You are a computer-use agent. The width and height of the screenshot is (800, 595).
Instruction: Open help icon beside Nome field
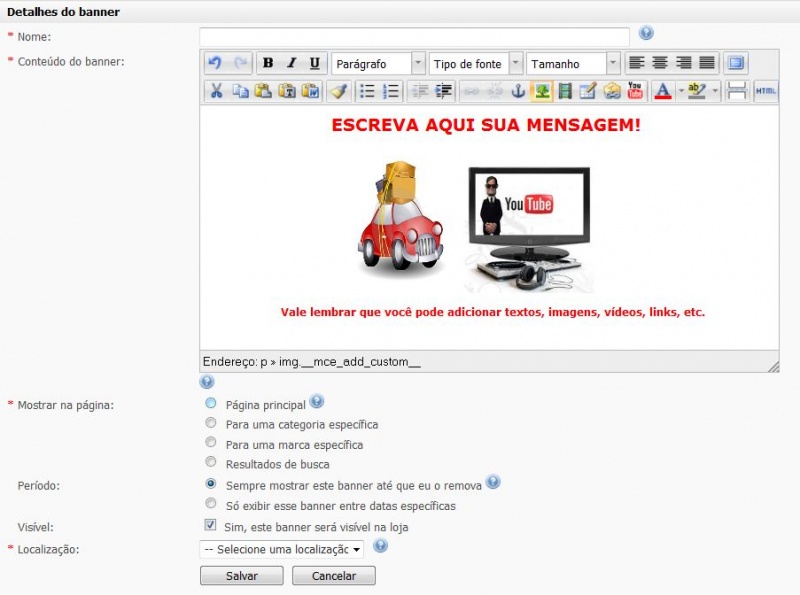point(646,33)
